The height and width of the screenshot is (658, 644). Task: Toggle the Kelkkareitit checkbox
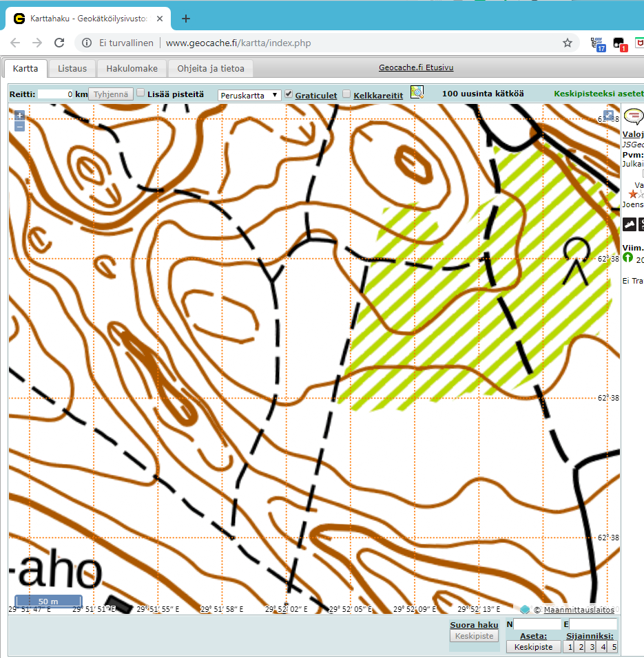pos(346,94)
